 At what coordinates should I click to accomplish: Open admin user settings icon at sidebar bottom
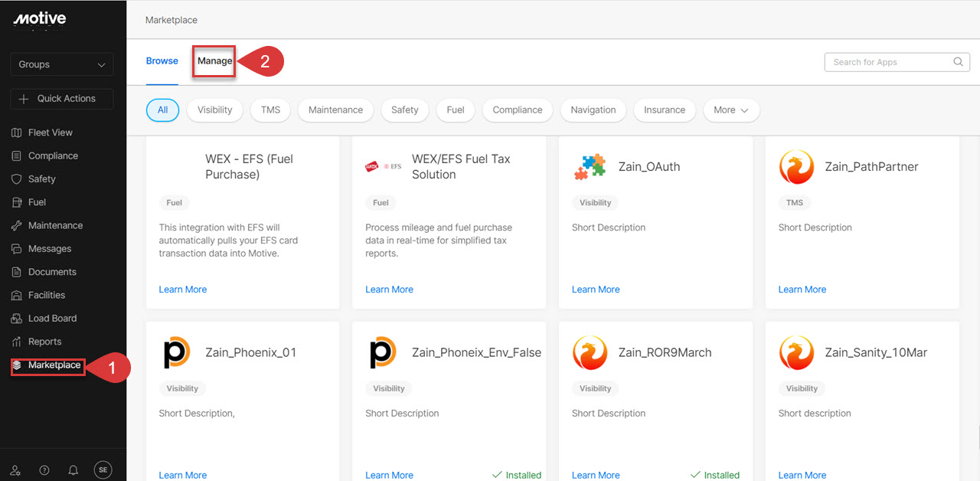tap(15, 470)
